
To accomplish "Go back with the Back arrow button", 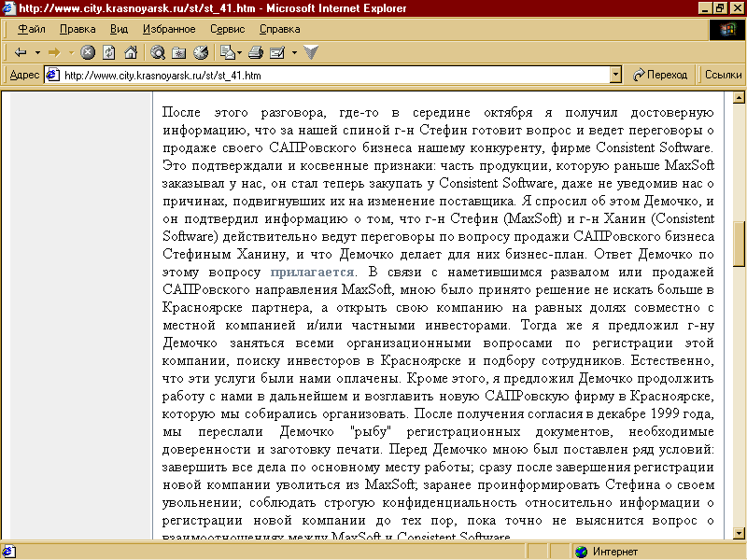I will click(21, 52).
